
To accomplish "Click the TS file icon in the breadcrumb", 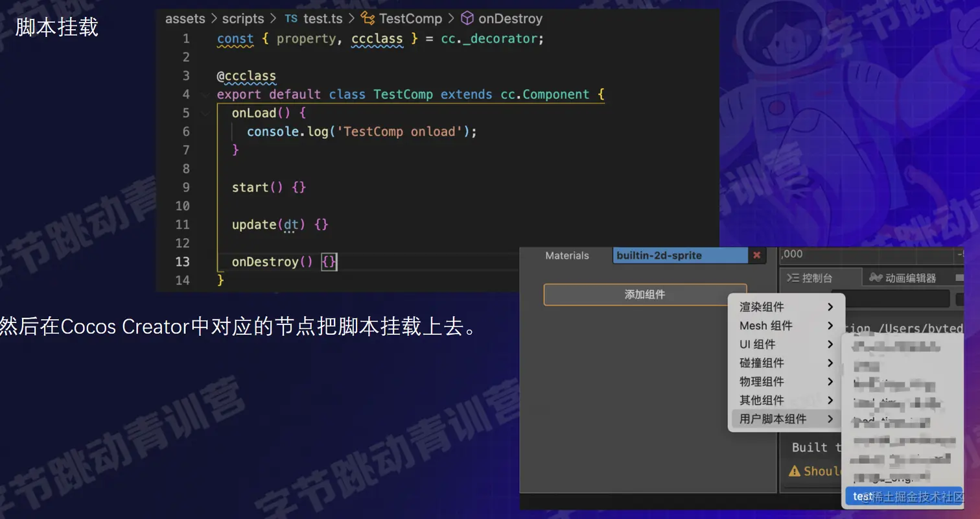I will [x=291, y=19].
